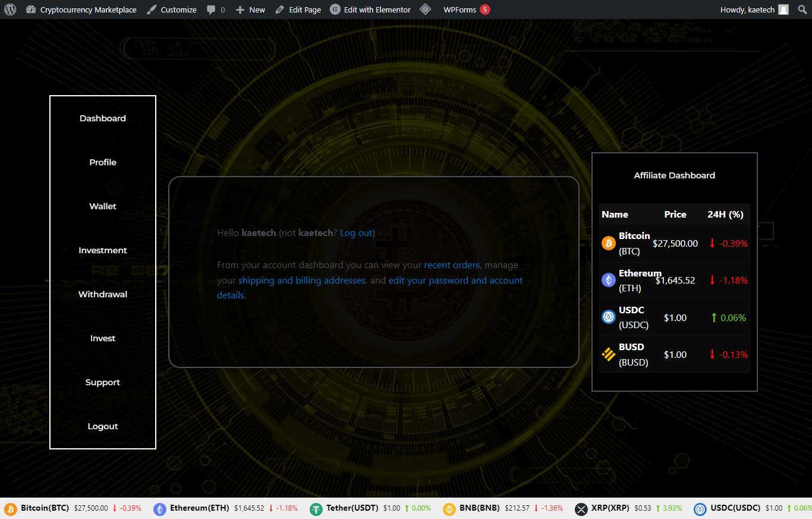The height and width of the screenshot is (519, 812).
Task: Open the recent orders link
Action: tap(452, 265)
